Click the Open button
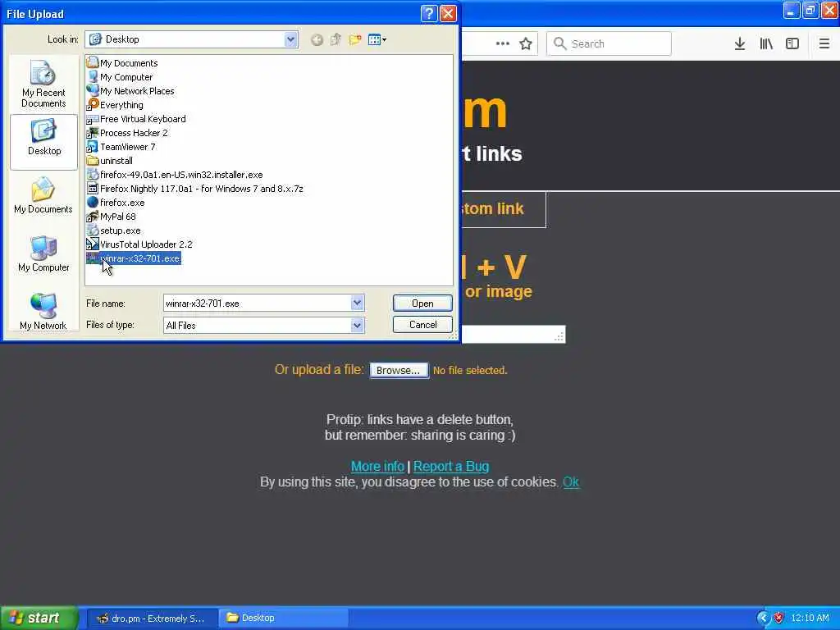Image resolution: width=840 pixels, height=630 pixels. click(422, 304)
